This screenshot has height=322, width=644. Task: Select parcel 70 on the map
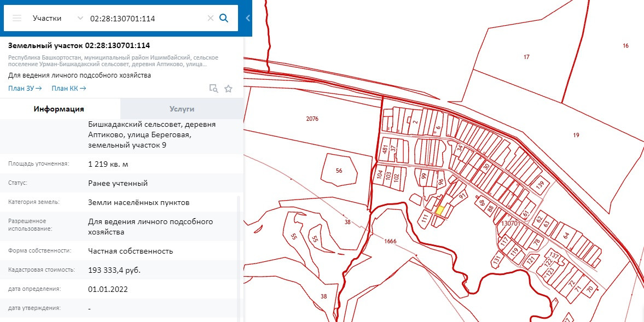pyautogui.click(x=590, y=290)
